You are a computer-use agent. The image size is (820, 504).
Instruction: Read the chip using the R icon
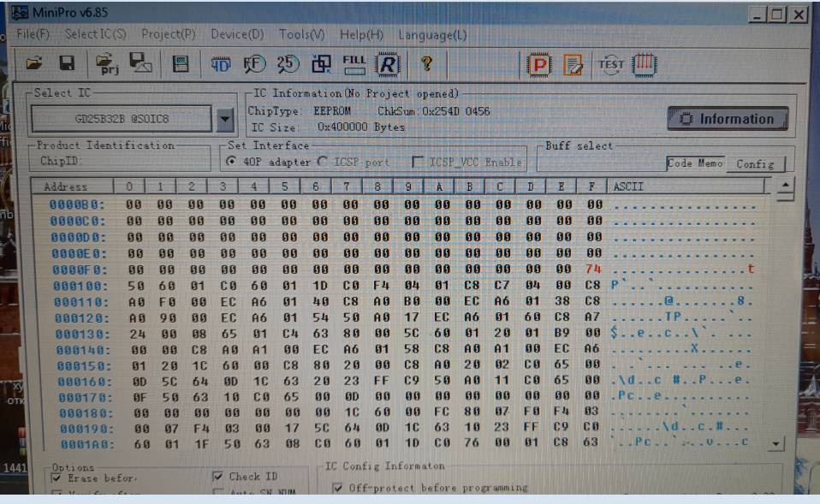388,65
